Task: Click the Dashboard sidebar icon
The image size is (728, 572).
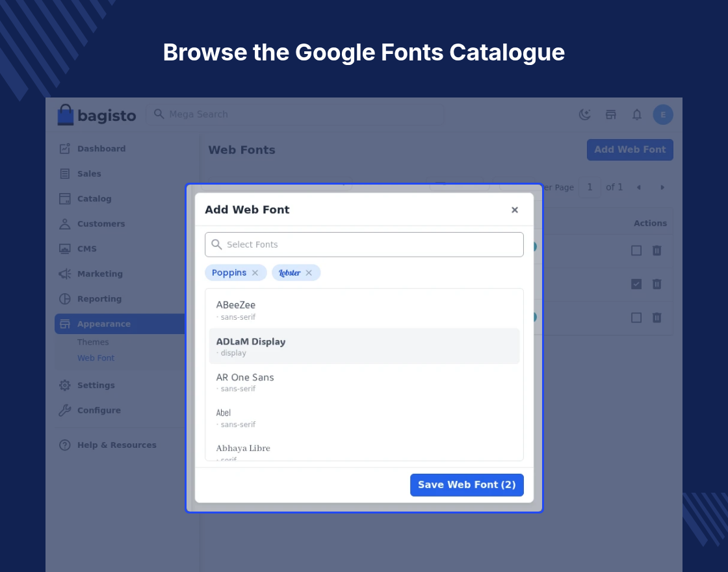Action: point(64,149)
